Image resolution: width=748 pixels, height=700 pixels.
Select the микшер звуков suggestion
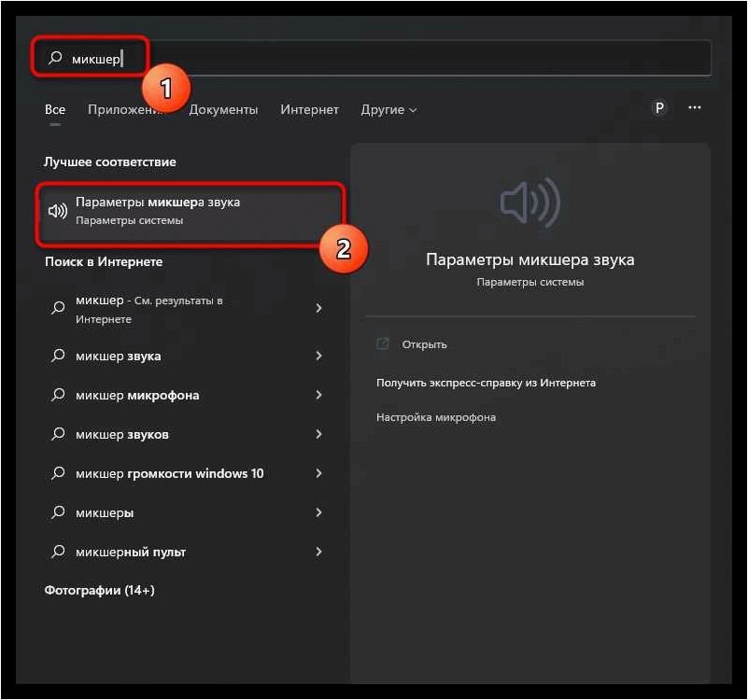(186, 434)
